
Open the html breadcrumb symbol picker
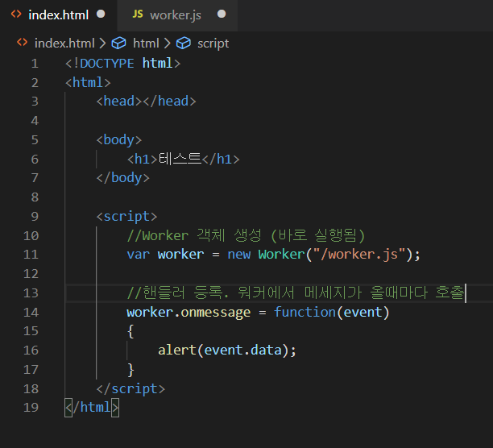146,44
